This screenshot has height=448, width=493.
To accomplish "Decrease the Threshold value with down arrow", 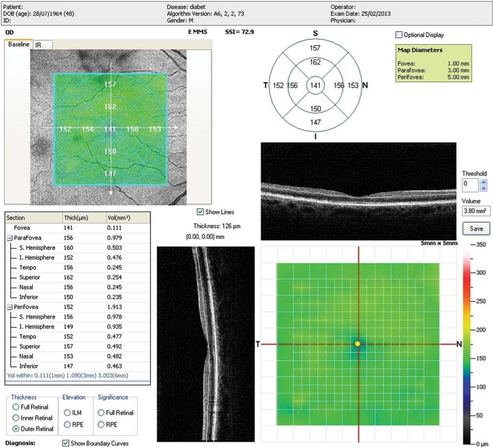I will 484,189.
